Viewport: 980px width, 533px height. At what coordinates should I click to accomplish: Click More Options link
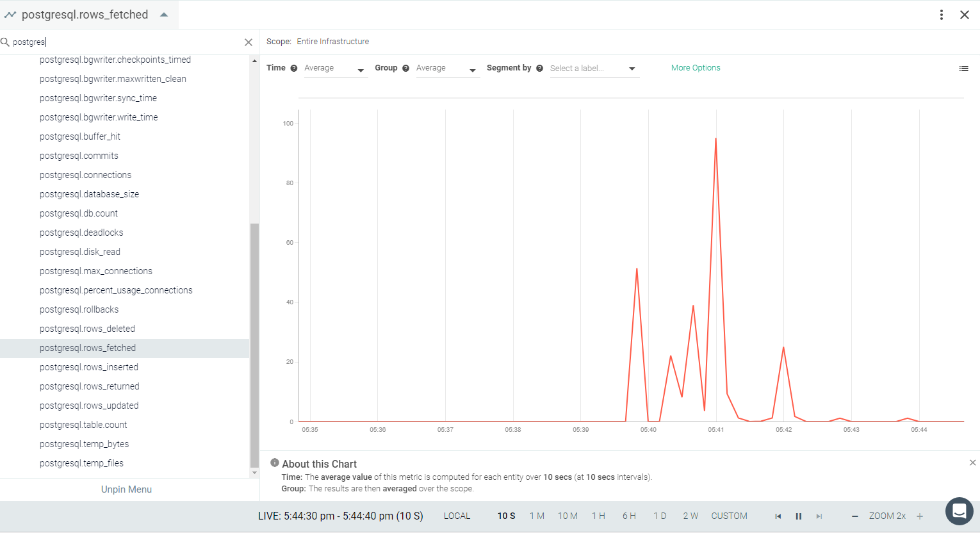pos(696,68)
